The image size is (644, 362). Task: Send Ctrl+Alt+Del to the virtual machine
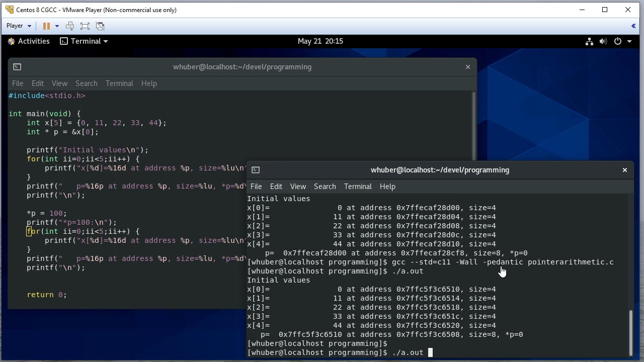tap(70, 26)
